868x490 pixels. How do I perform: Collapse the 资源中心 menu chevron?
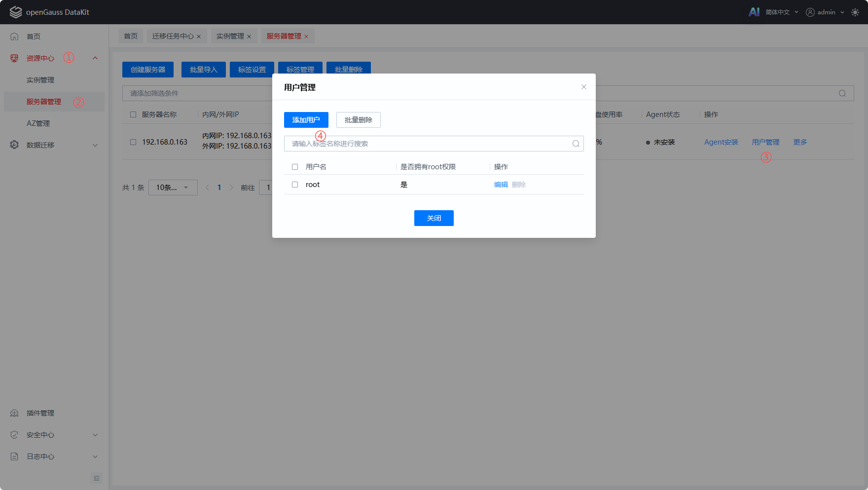[95, 58]
